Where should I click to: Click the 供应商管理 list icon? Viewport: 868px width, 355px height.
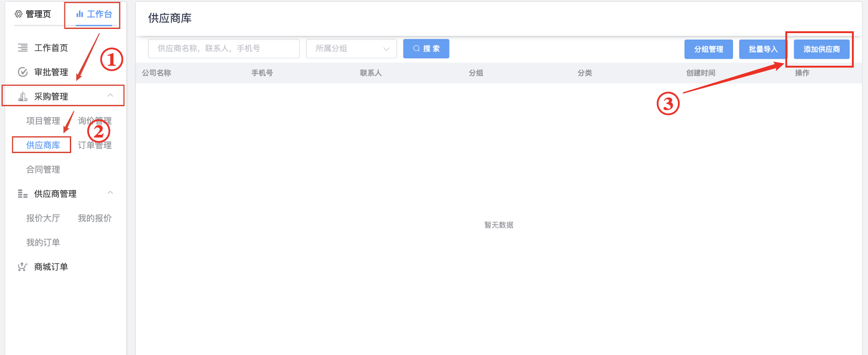tap(23, 194)
